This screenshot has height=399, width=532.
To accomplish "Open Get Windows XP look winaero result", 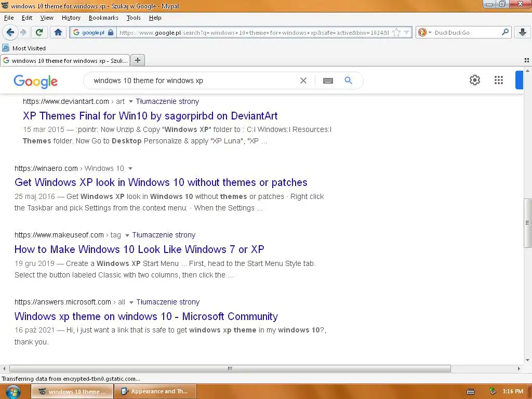I will pyautogui.click(x=161, y=182).
